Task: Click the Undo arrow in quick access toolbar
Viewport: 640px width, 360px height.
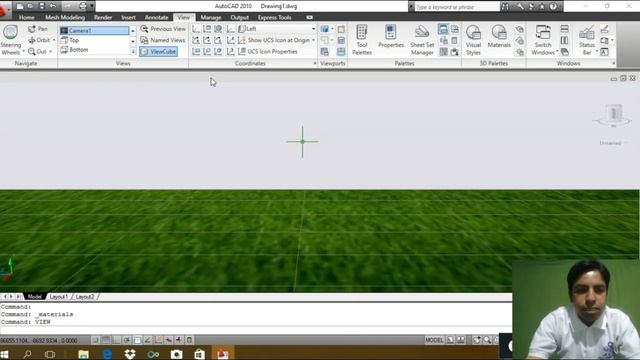Action: [x=53, y=6]
